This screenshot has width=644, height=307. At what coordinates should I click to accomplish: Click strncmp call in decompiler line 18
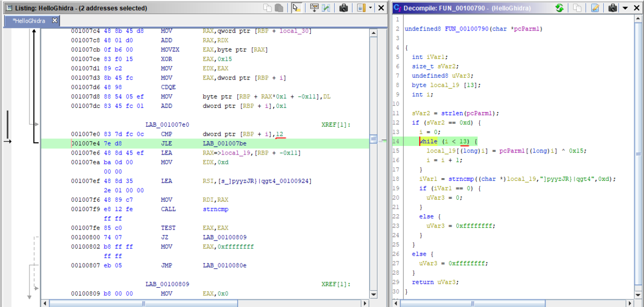tap(453, 179)
